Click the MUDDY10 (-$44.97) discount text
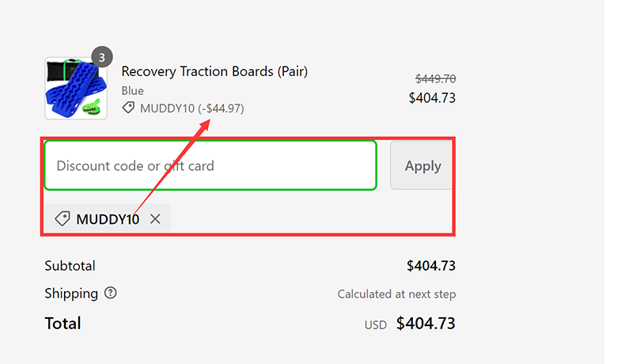Screen dimensions: 633x364 (x=192, y=108)
